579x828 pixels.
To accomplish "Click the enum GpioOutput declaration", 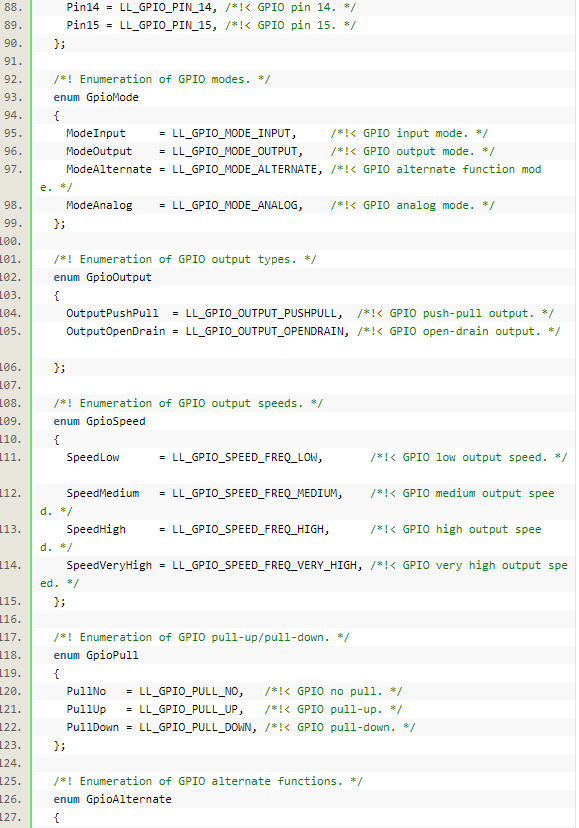I will [x=102, y=277].
